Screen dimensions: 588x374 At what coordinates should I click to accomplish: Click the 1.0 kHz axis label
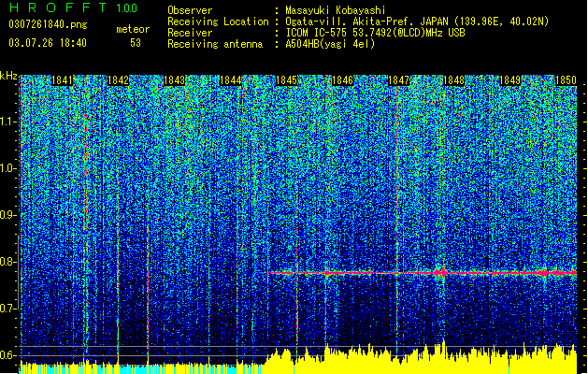[7, 169]
